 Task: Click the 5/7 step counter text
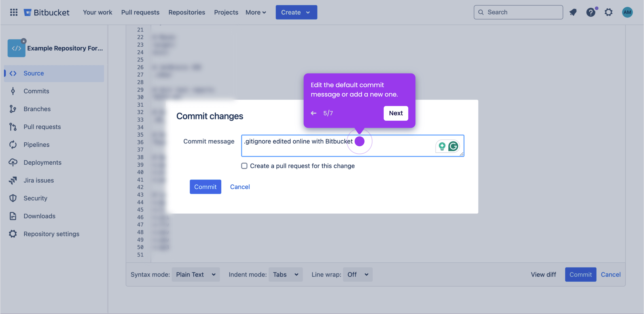point(328,113)
